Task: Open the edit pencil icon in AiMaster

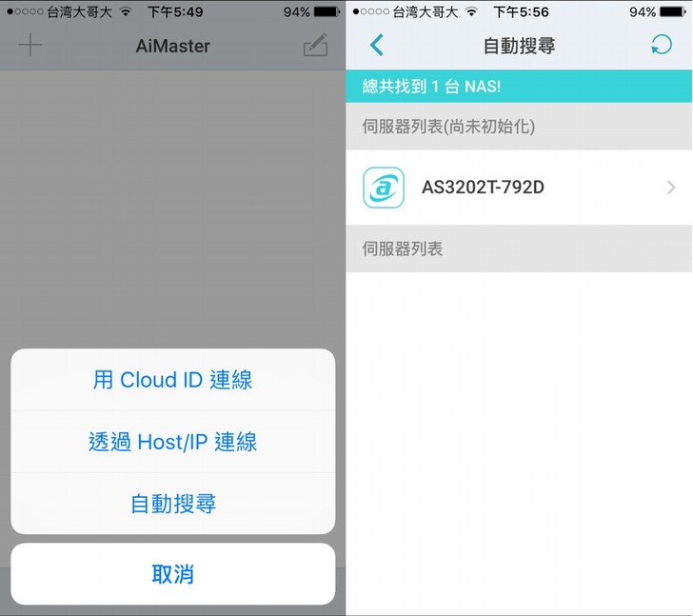Action: pos(316,45)
